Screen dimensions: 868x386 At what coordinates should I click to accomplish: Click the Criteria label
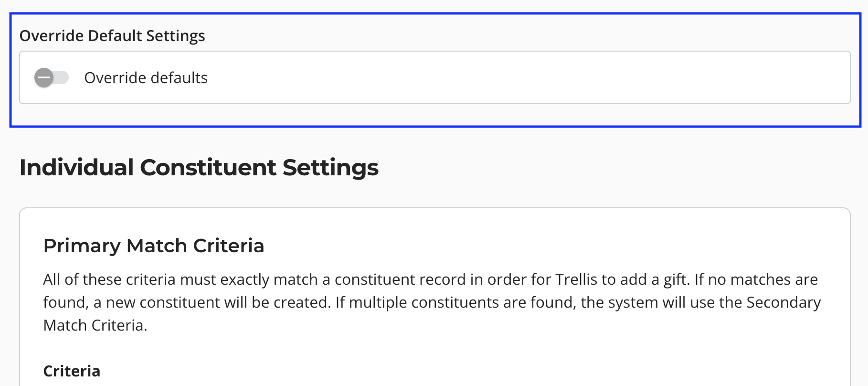(72, 371)
